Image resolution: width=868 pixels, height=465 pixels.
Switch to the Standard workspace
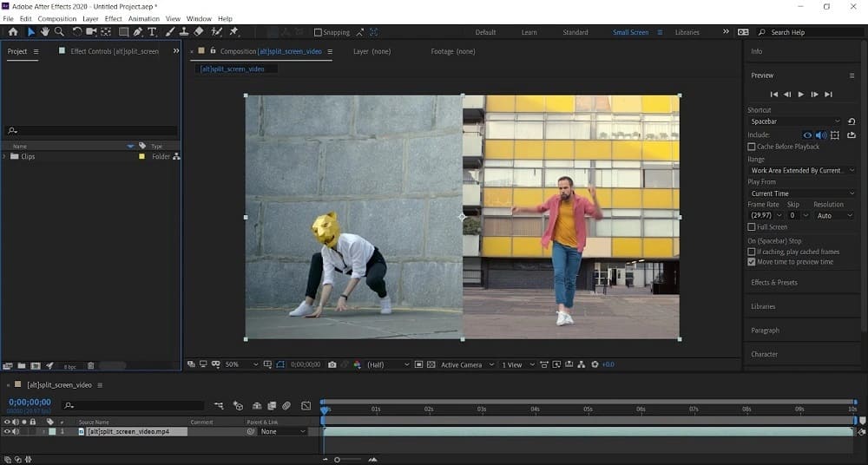[x=575, y=33]
